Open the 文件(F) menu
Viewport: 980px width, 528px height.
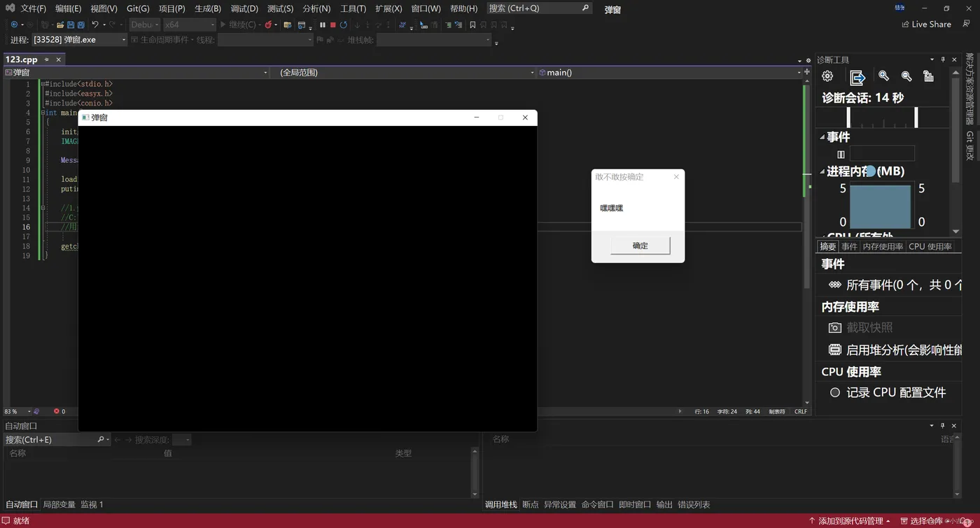33,8
